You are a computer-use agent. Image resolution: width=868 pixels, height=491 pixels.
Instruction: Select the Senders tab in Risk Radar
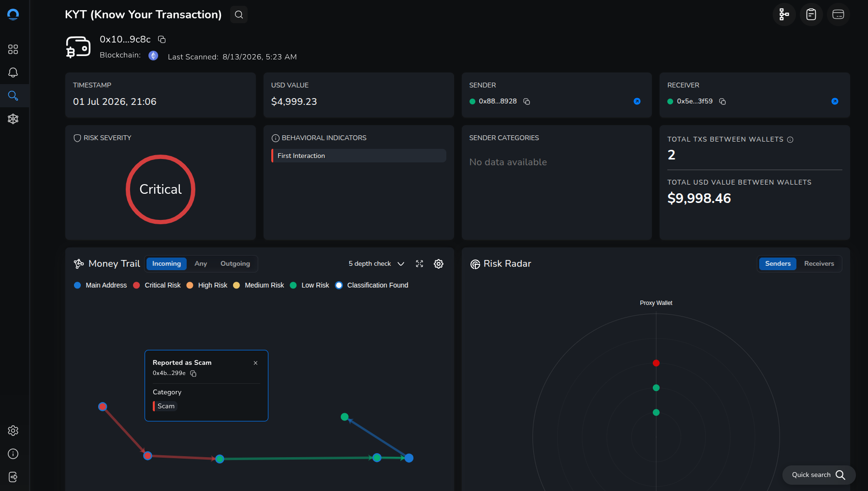[x=778, y=264]
